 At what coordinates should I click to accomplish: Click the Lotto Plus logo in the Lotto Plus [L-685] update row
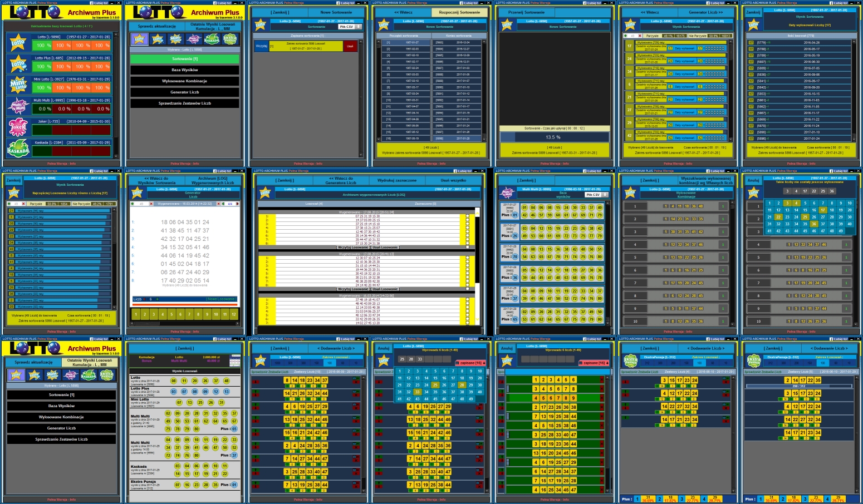tap(18, 64)
